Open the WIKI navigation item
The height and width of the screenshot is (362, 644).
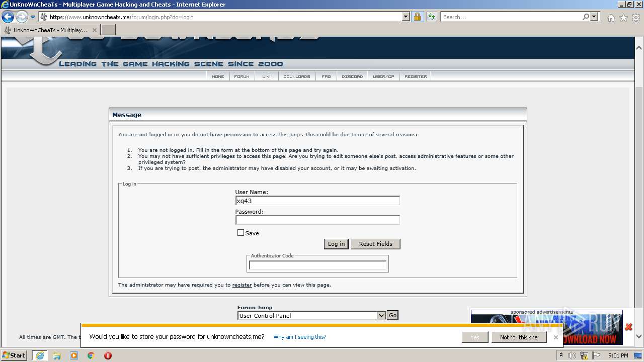point(266,76)
